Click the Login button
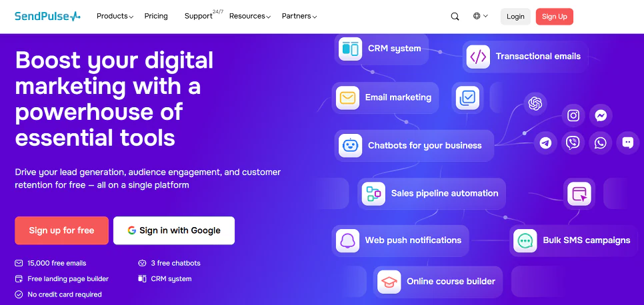644x305 pixels. 515,17
